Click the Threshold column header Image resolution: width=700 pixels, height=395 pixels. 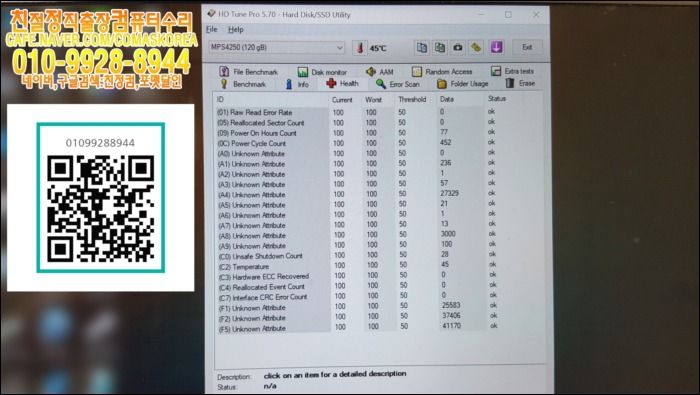(x=412, y=99)
